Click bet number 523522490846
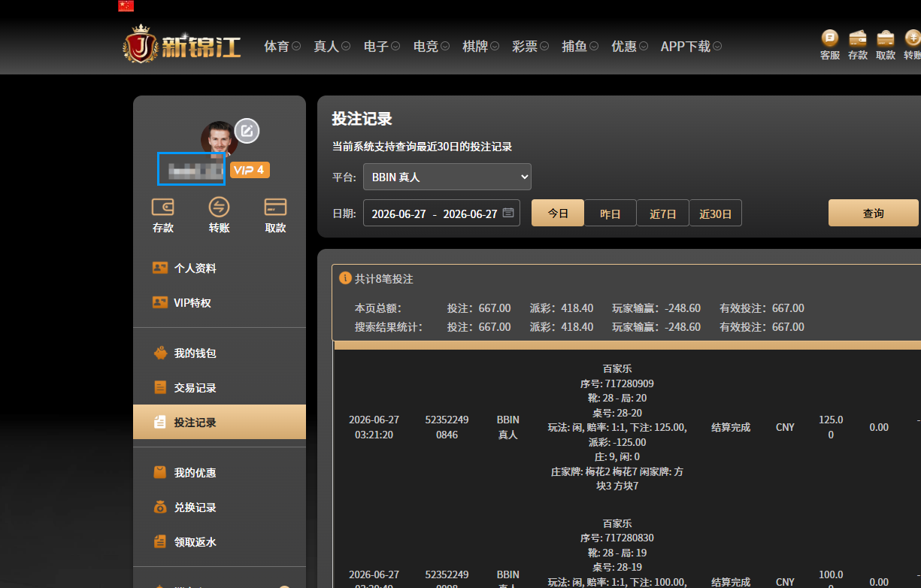This screenshot has width=921, height=588. point(447,427)
